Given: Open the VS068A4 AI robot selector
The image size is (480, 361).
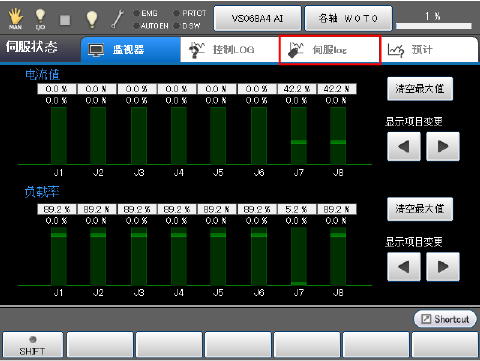Looking at the screenshot, I should (257, 18).
